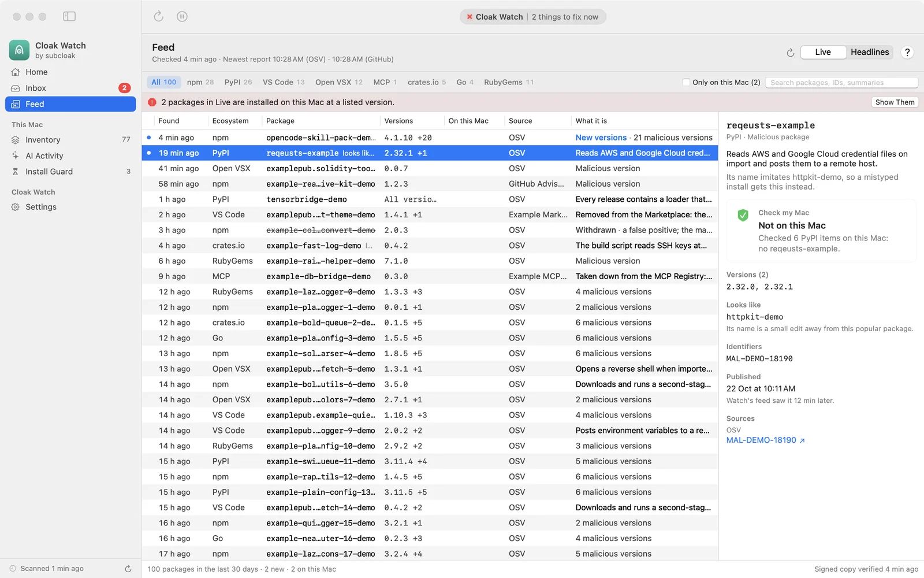Click the MAL-DEMO-18190 identifier text
The height and width of the screenshot is (578, 924).
click(x=759, y=358)
